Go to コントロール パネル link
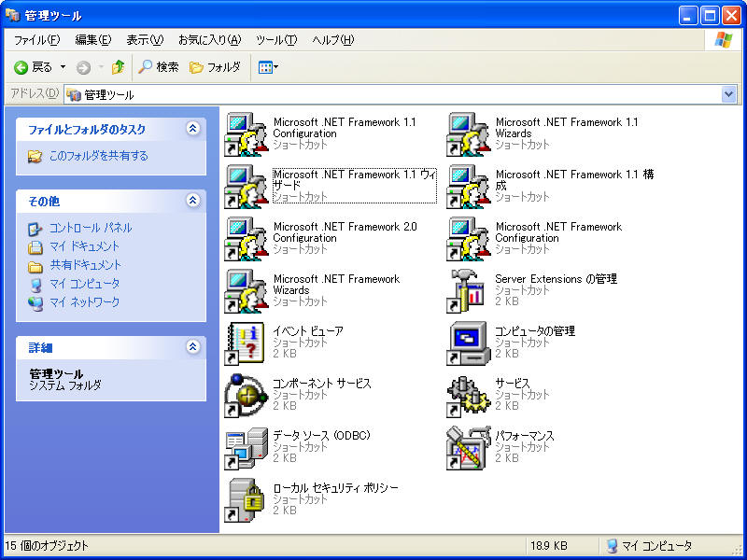The width and height of the screenshot is (747, 560). pos(91,228)
